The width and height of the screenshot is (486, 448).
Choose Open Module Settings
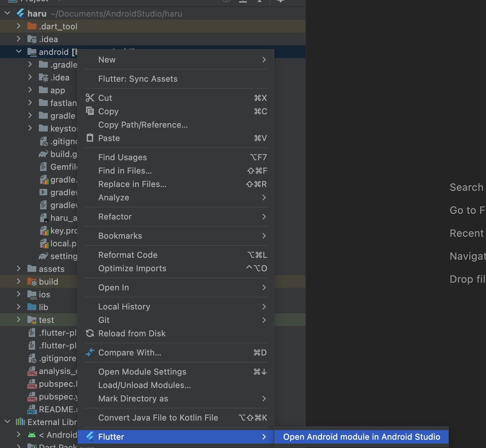click(176, 372)
